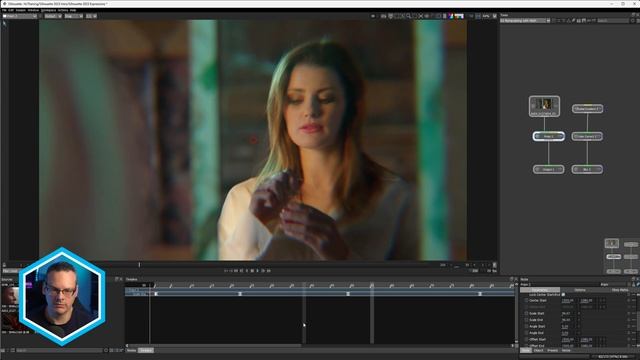This screenshot has width=640, height=360.
Task: Switch to the Parameters tab in Node panel
Action: click(540, 290)
